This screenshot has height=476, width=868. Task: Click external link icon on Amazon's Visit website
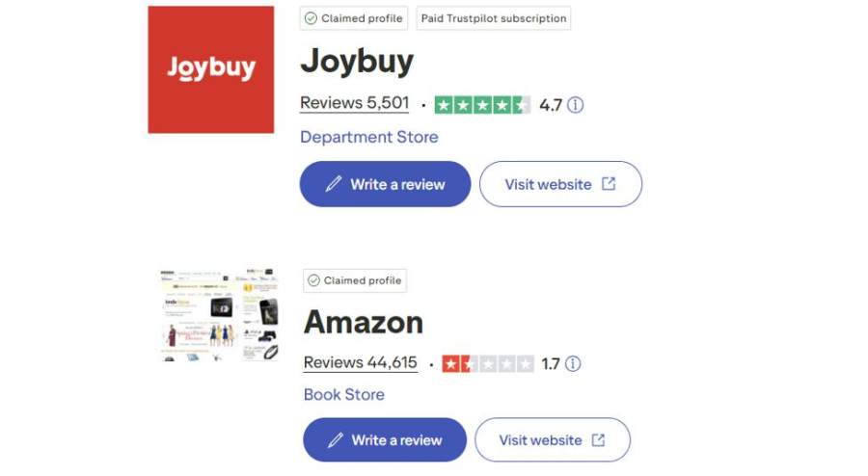click(x=598, y=440)
